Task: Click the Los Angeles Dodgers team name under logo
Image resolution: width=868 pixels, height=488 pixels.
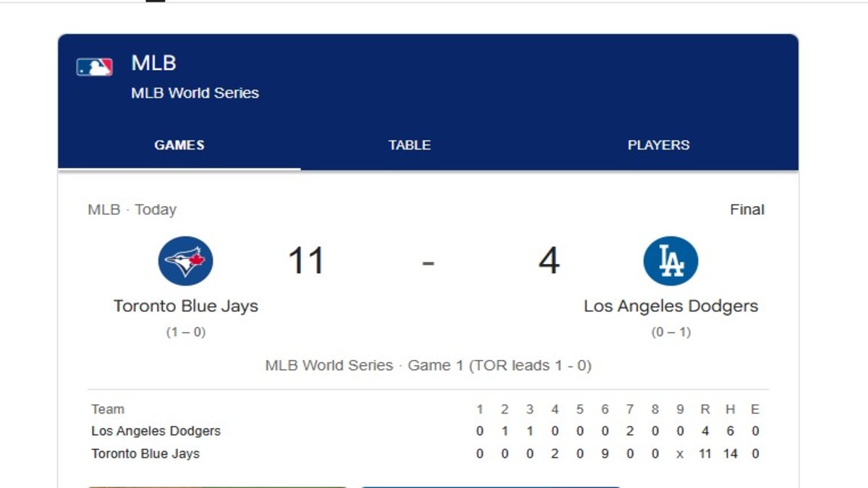Action: 671,306
